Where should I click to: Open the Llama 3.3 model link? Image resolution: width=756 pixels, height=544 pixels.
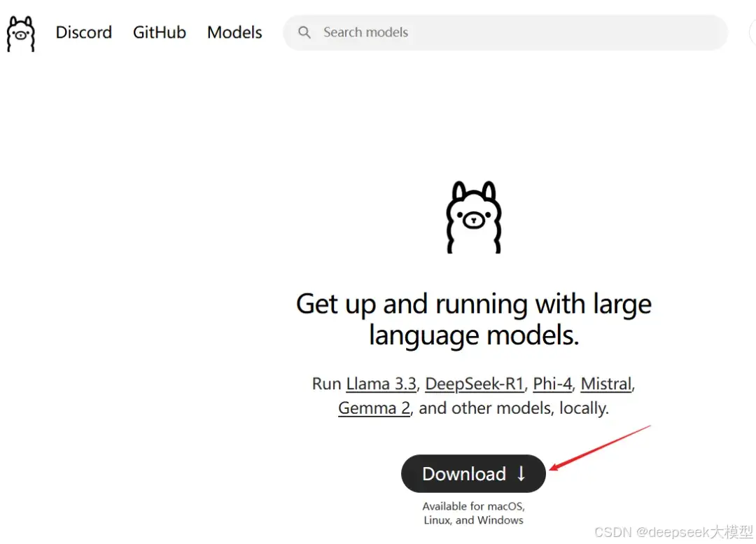(381, 384)
